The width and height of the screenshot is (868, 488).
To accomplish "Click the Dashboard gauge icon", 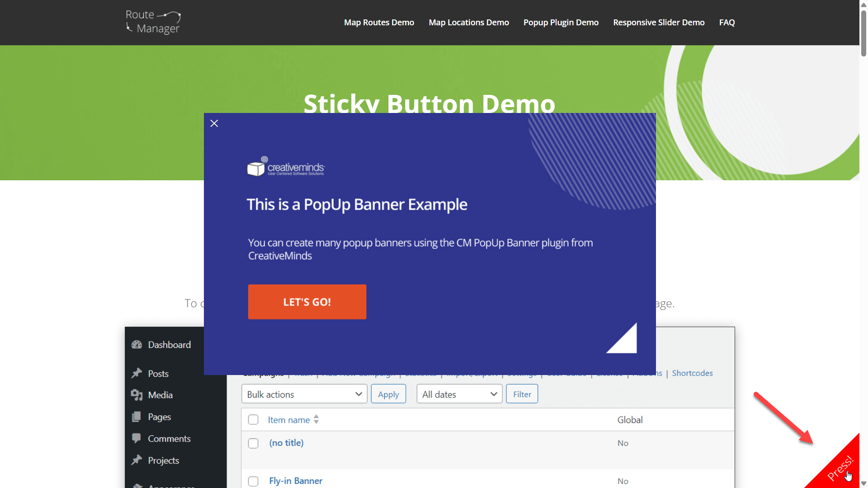I will coord(137,345).
